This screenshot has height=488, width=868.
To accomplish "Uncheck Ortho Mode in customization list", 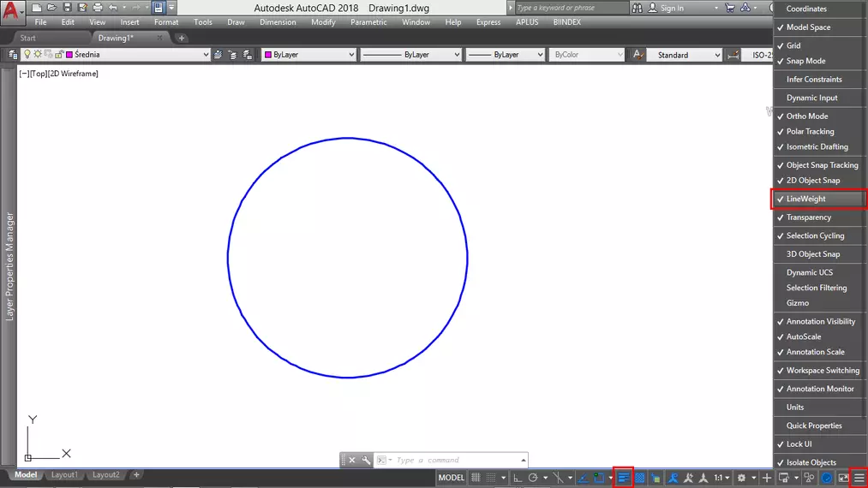I will click(x=819, y=116).
